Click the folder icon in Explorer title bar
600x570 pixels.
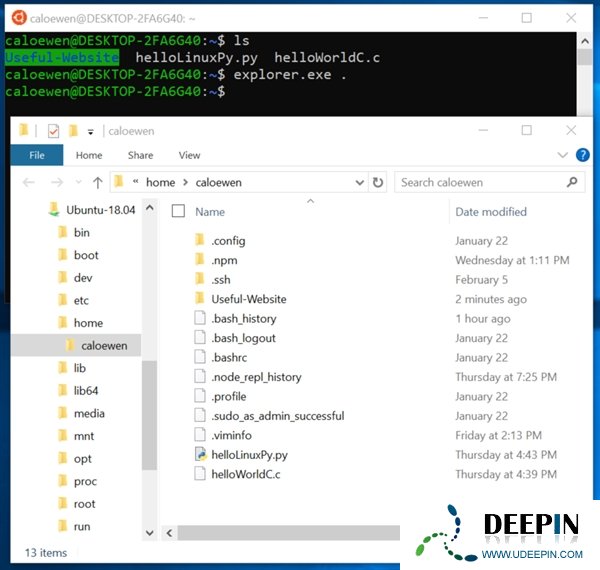pyautogui.click(x=24, y=130)
